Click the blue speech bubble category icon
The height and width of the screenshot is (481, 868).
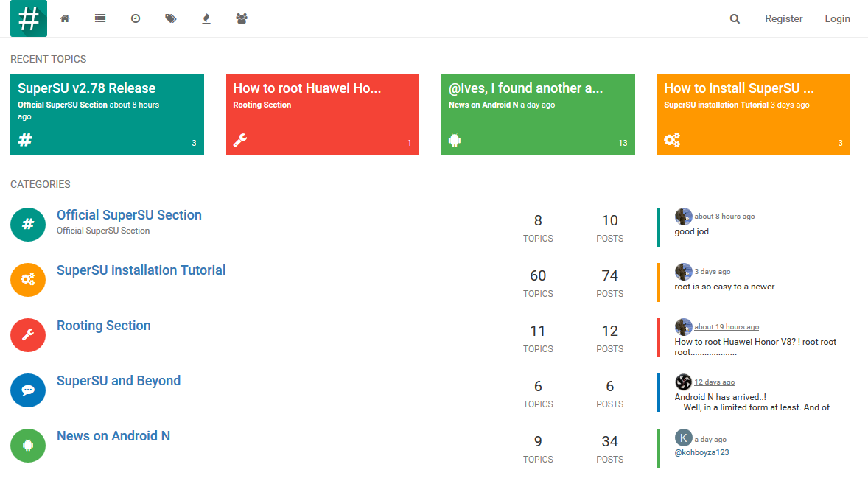[28, 390]
